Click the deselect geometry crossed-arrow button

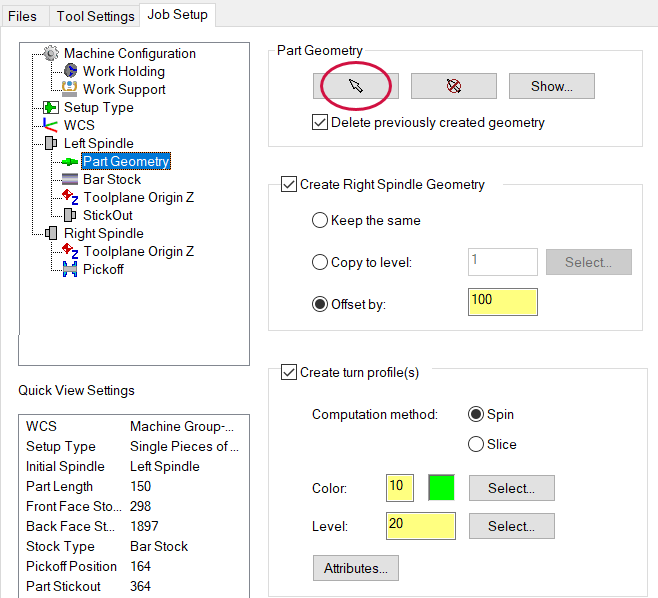454,86
